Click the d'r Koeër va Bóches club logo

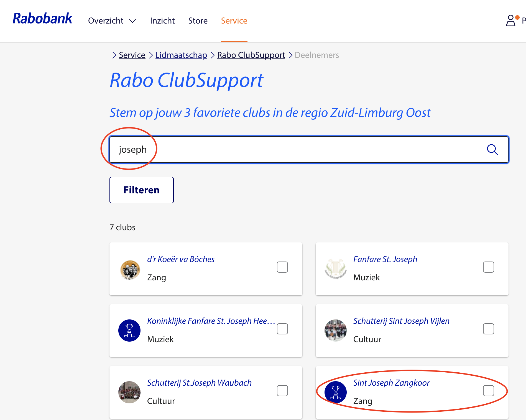tap(130, 269)
